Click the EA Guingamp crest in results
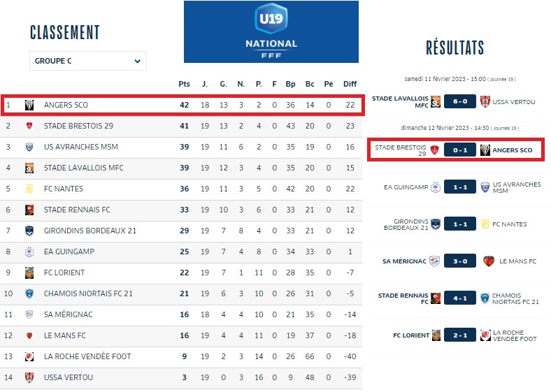 [435, 187]
